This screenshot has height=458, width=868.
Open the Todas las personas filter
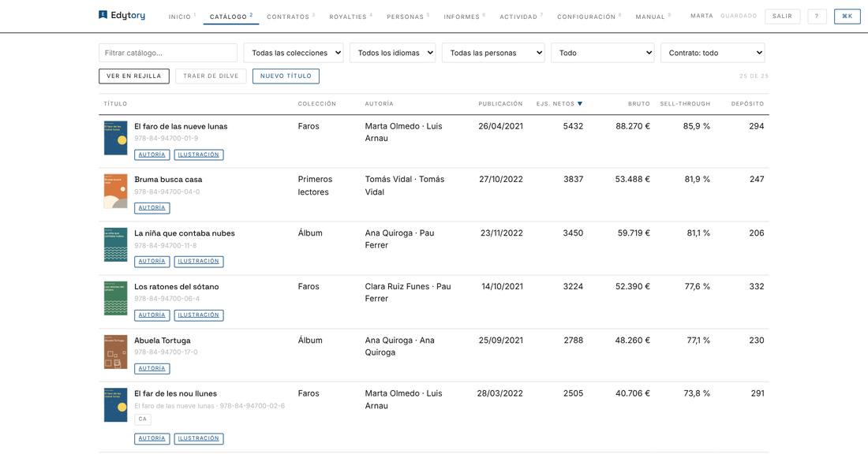(493, 53)
